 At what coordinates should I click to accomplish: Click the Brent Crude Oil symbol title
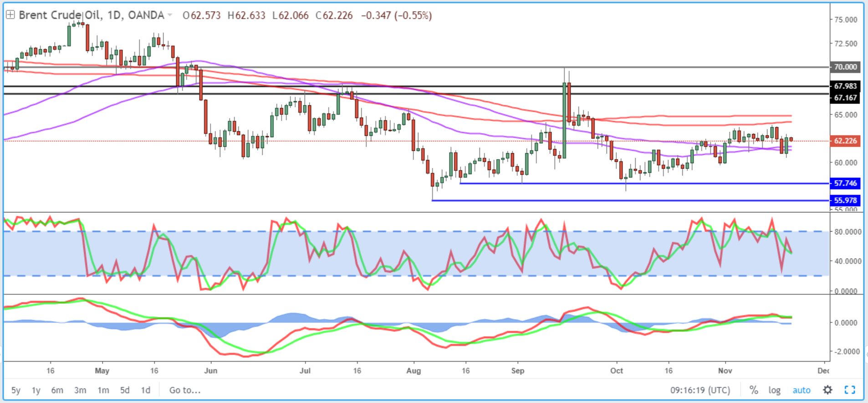point(92,15)
